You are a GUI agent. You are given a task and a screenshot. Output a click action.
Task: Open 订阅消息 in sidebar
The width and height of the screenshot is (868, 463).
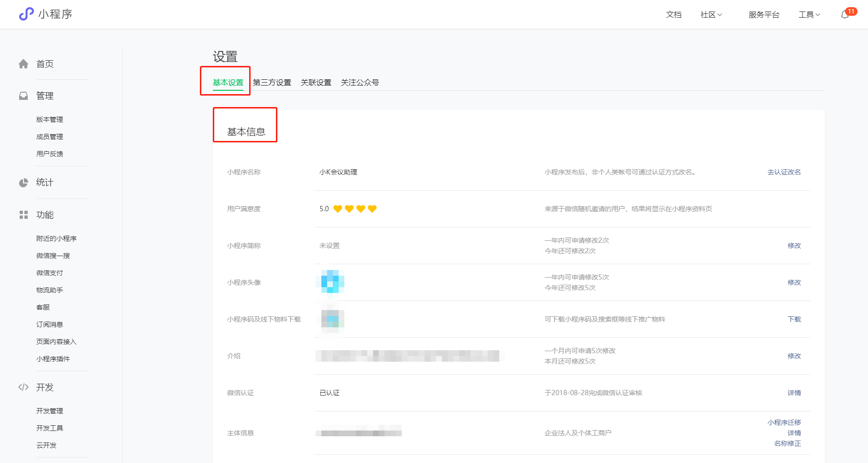[x=50, y=324]
